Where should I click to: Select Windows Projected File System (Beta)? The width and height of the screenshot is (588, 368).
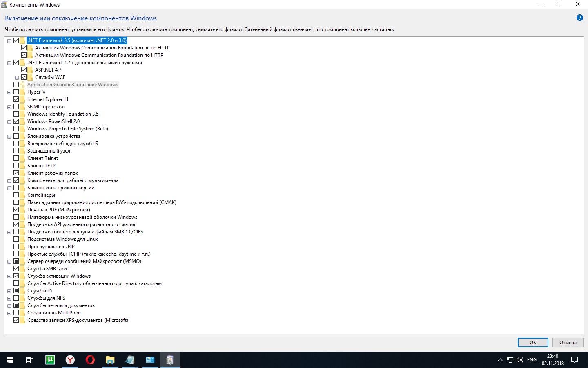click(68, 129)
